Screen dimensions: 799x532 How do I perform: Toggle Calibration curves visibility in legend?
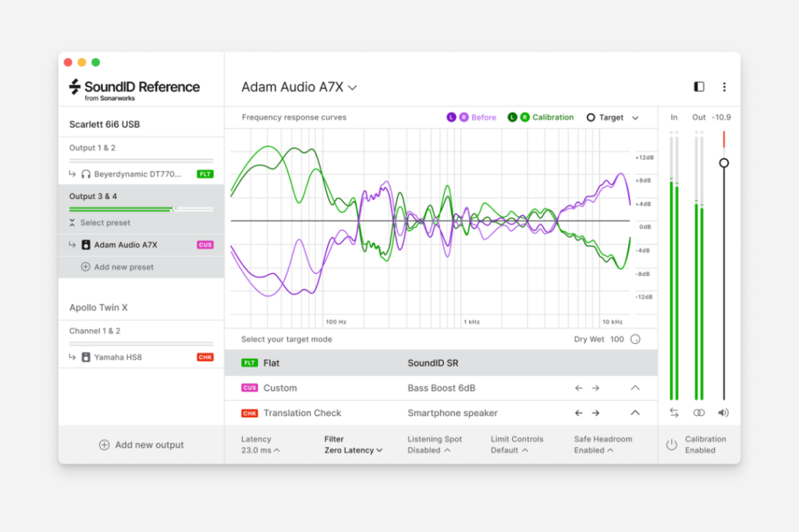[541, 118]
